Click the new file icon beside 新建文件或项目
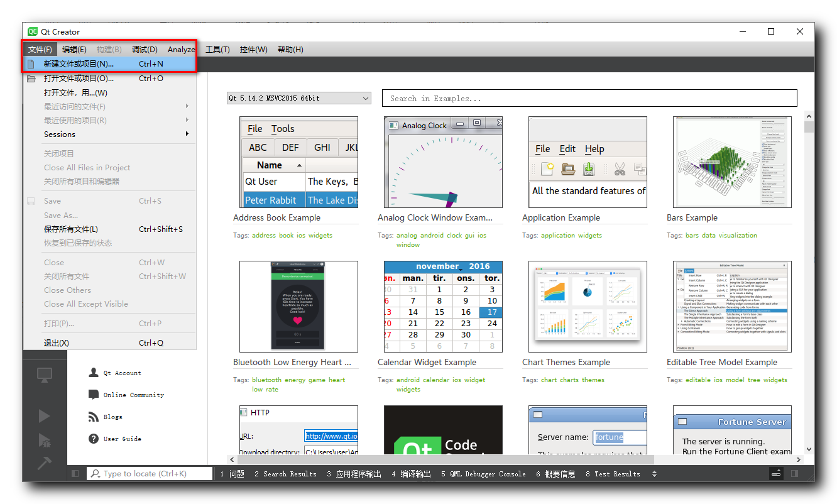 click(31, 64)
